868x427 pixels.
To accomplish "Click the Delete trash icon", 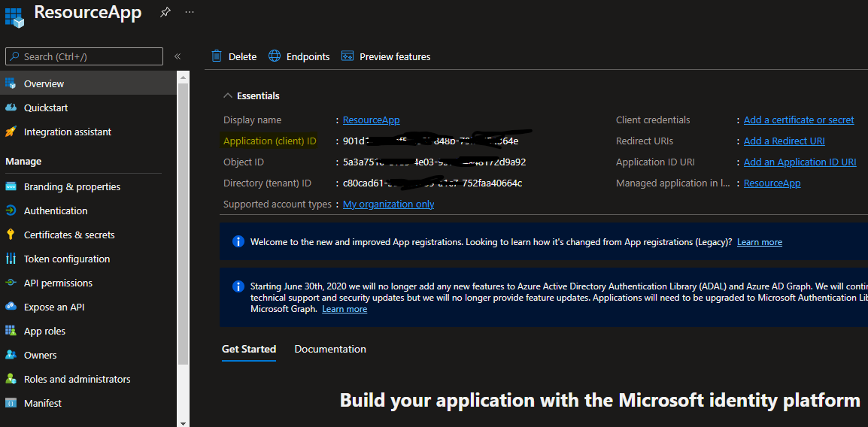I will [217, 56].
